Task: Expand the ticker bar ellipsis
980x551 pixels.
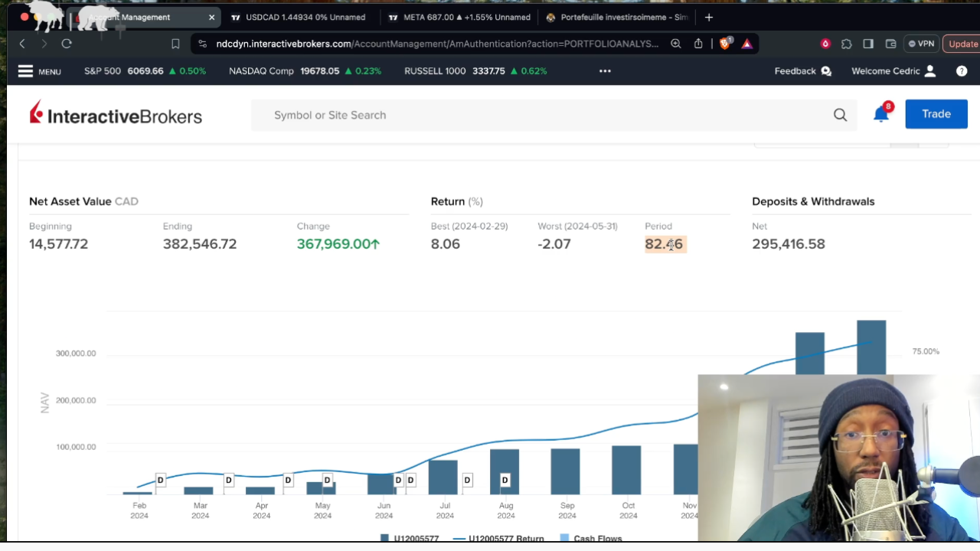Action: [605, 71]
